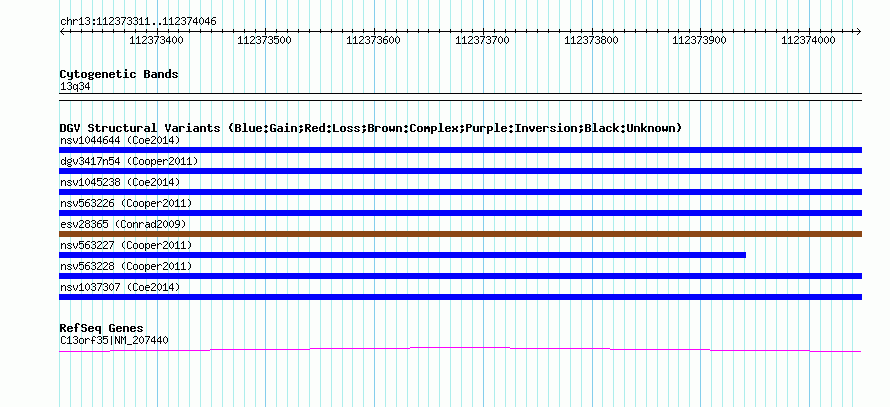Select the blue bar under nsv563228
Screen dimensions: 890x407
460,276
